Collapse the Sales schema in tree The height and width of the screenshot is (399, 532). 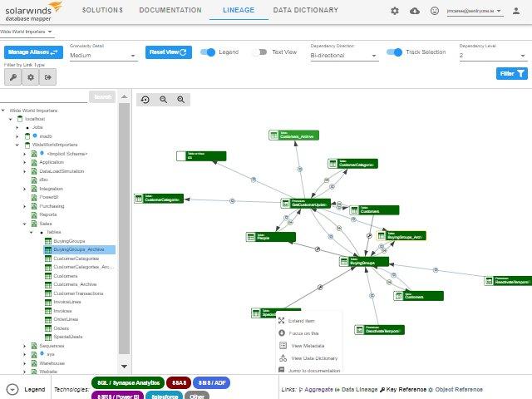[24, 224]
